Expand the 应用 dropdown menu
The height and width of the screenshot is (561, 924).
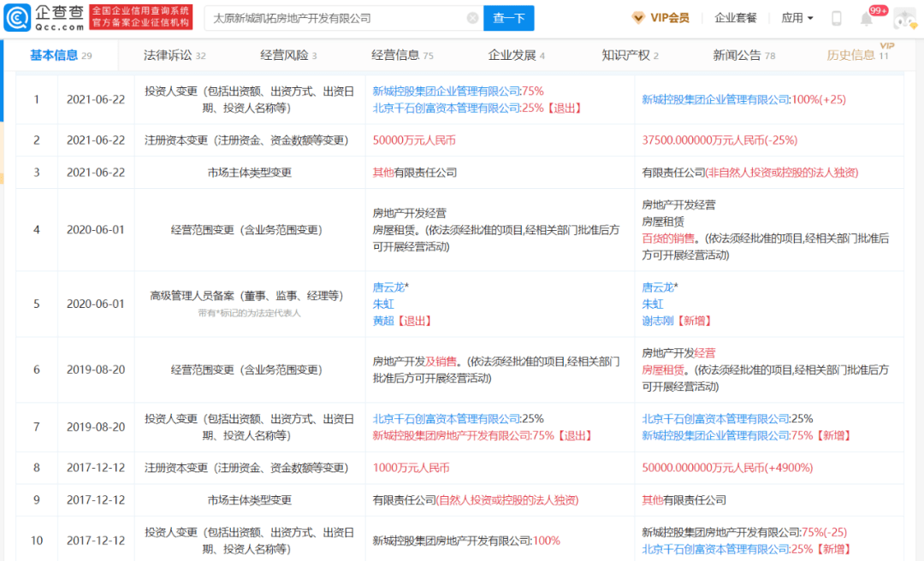797,18
